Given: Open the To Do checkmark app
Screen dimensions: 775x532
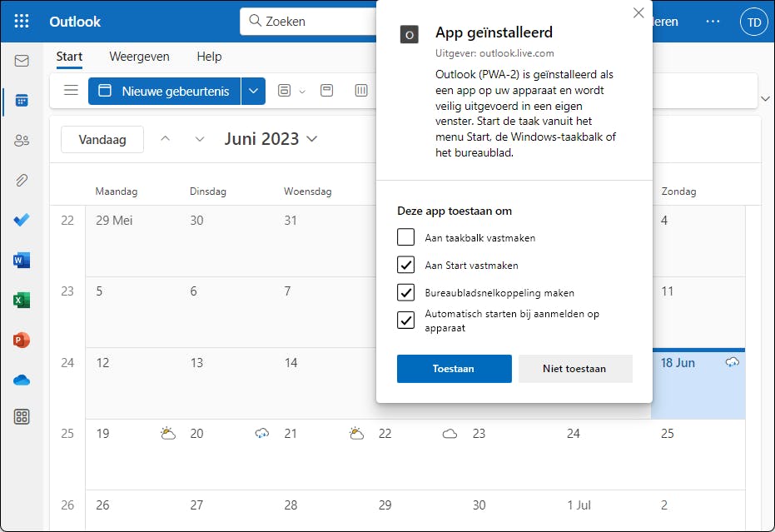Looking at the screenshot, I should [22, 220].
